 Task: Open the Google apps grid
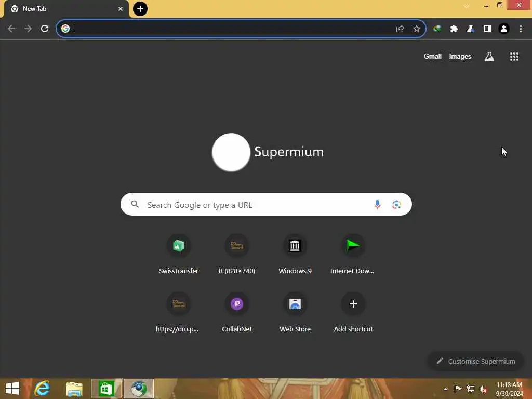514,57
